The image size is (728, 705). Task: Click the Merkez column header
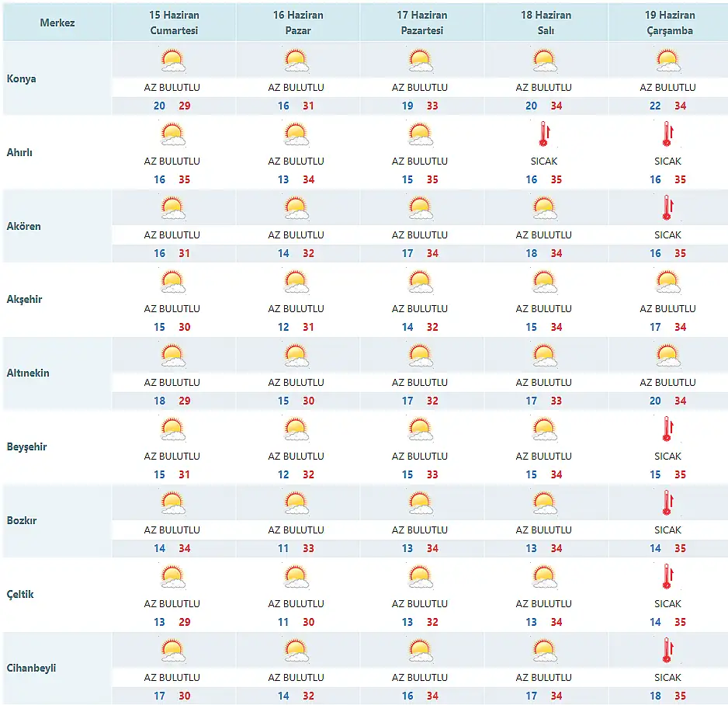click(x=57, y=23)
